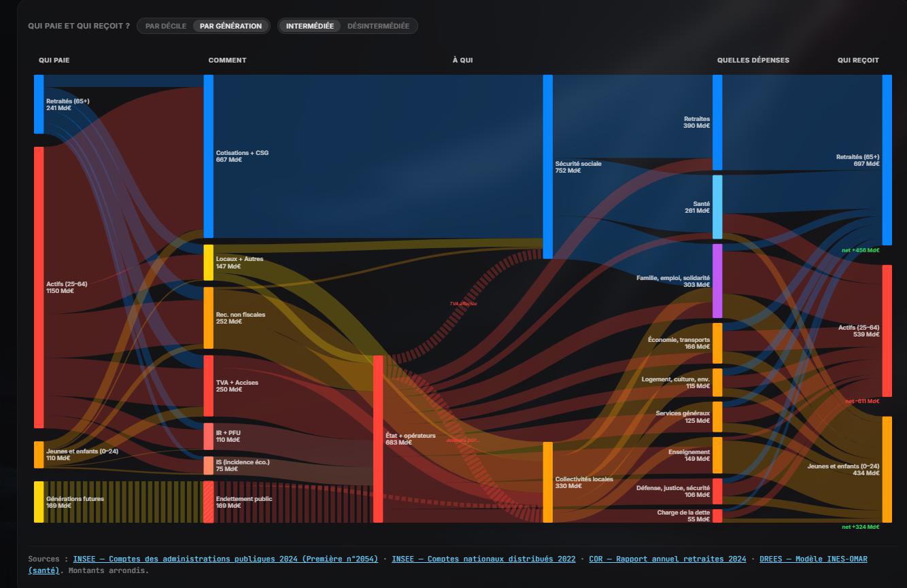Click the blue Cotisations + CSG node
This screenshot has height=588, width=907.
tap(209, 156)
